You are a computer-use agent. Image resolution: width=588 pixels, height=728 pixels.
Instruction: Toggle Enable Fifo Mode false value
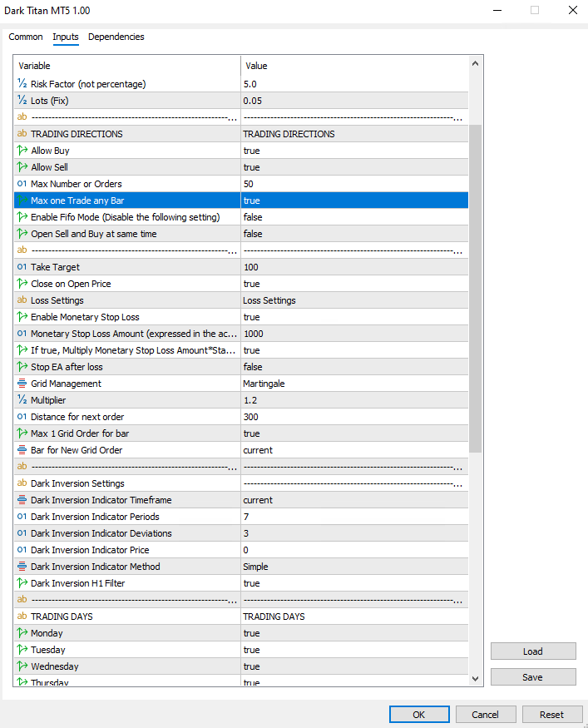(x=252, y=217)
